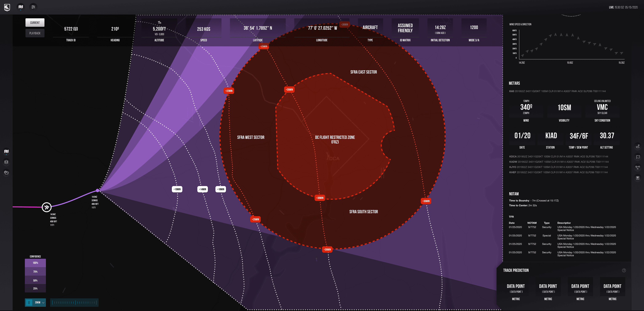Click the +35MIN red marker
The width and height of the screenshot is (644, 311).
coord(289,90)
